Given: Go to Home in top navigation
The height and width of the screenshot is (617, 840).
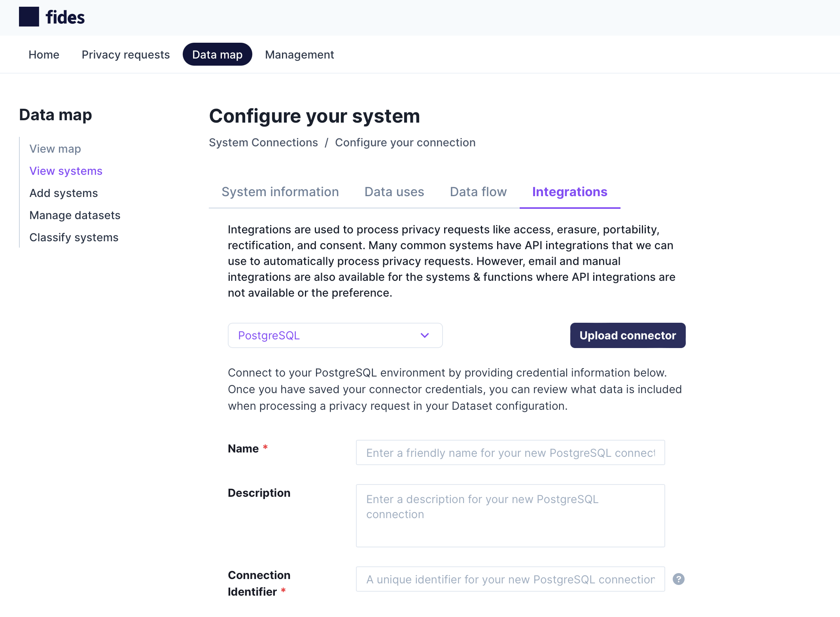Looking at the screenshot, I should [44, 55].
